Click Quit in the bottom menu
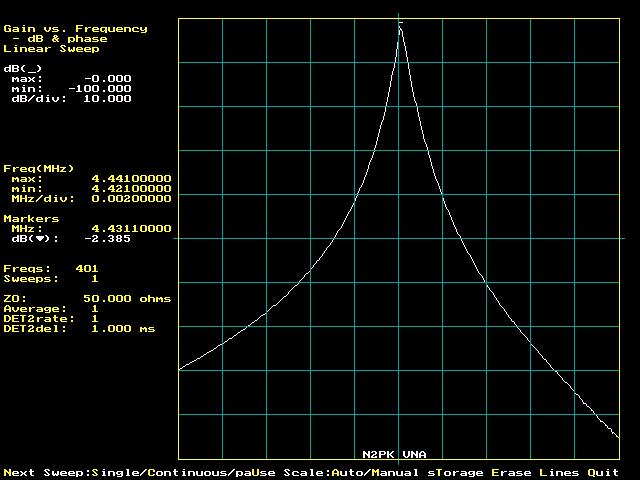Image resolution: width=640 pixels, height=480 pixels. tap(603, 472)
